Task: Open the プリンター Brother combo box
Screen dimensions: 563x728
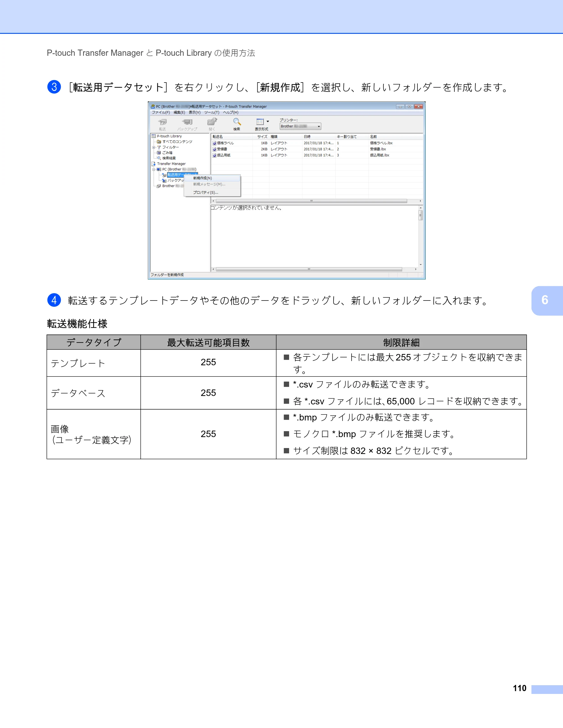Action: [300, 126]
